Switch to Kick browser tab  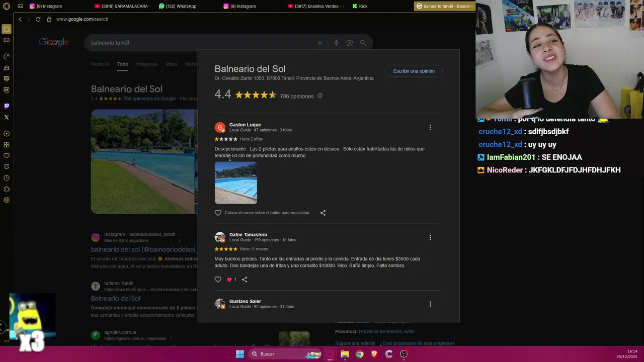coord(360,6)
